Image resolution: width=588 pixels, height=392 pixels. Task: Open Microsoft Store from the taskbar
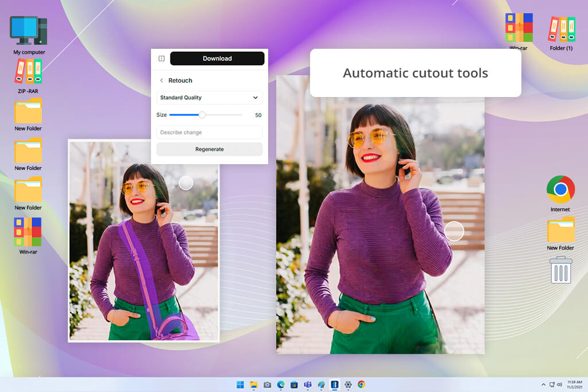[x=295, y=385]
